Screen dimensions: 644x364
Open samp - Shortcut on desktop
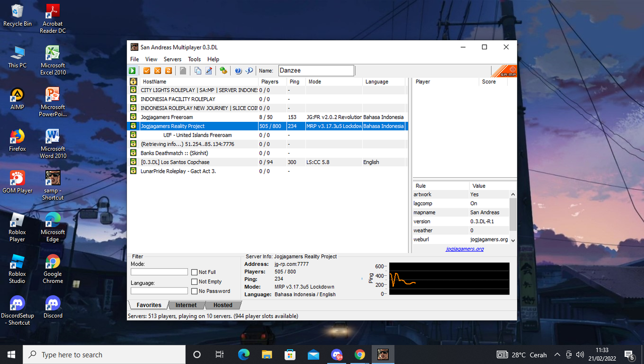(53, 186)
